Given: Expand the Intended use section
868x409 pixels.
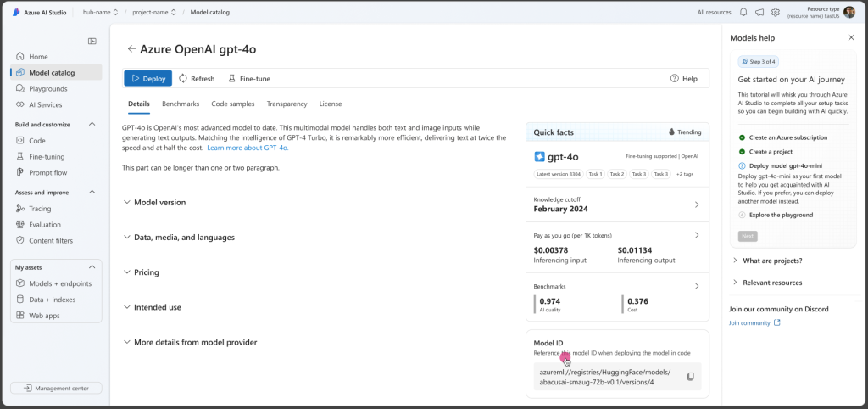Looking at the screenshot, I should pyautogui.click(x=153, y=307).
